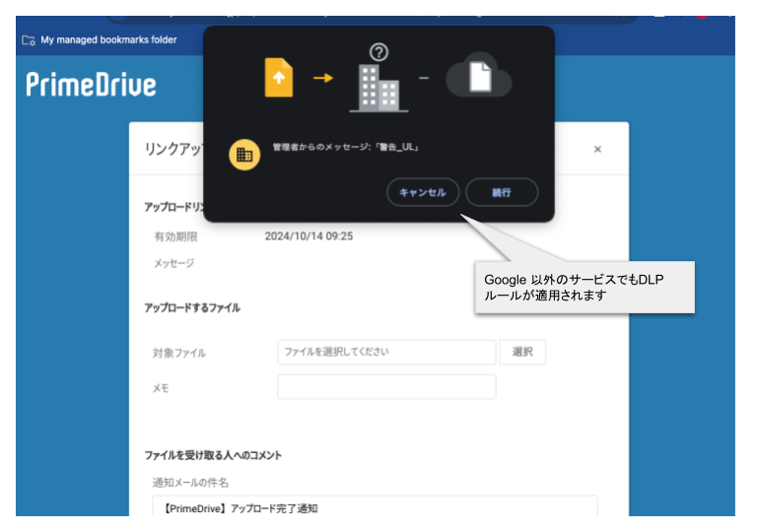Image resolution: width=757 pixels, height=532 pixels.
Task: Open the help question mark icon
Action: (378, 51)
